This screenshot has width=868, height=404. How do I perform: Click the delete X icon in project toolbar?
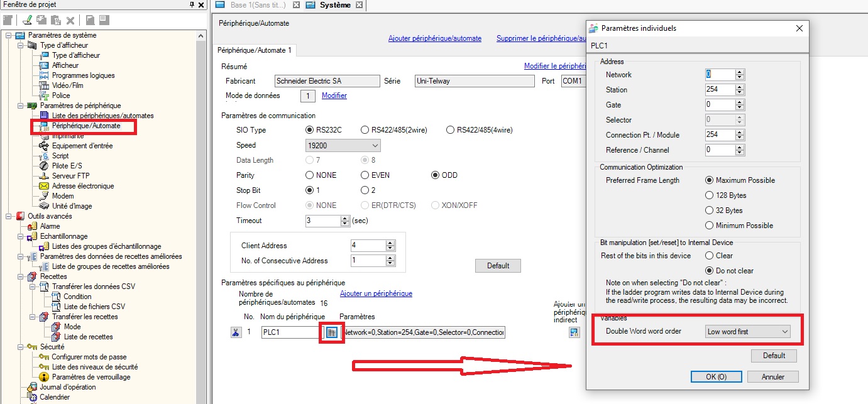70,20
